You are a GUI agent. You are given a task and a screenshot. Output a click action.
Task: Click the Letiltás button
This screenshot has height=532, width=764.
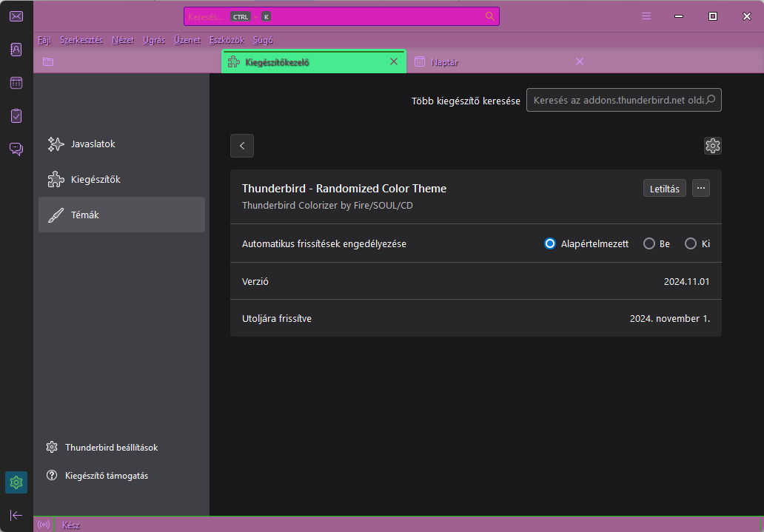coord(665,189)
